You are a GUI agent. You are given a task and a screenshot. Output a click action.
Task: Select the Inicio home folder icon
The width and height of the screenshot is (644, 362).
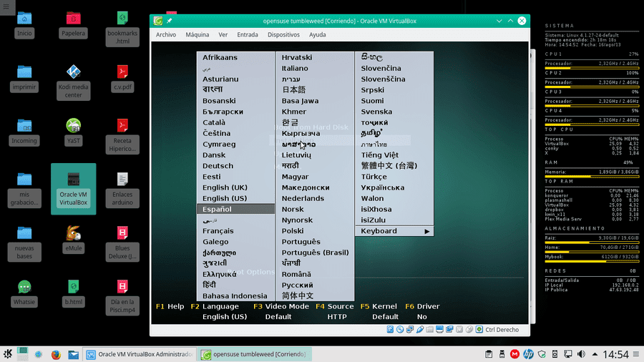tap(24, 24)
